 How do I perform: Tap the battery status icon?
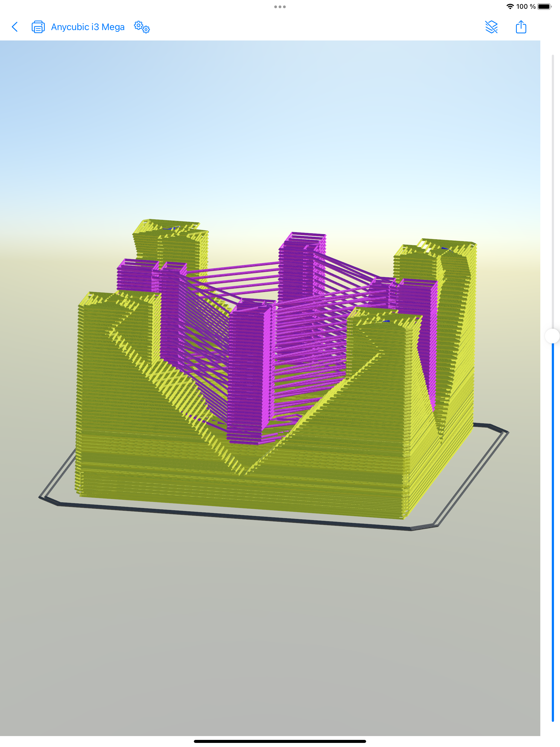pos(544,6)
